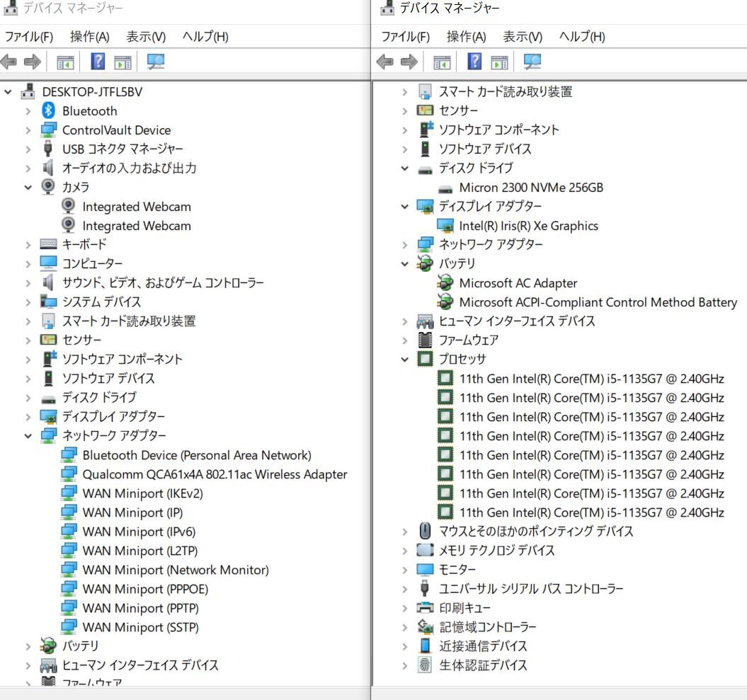
Task: Select オーディオの入力および出力 entry
Action: tap(129, 168)
